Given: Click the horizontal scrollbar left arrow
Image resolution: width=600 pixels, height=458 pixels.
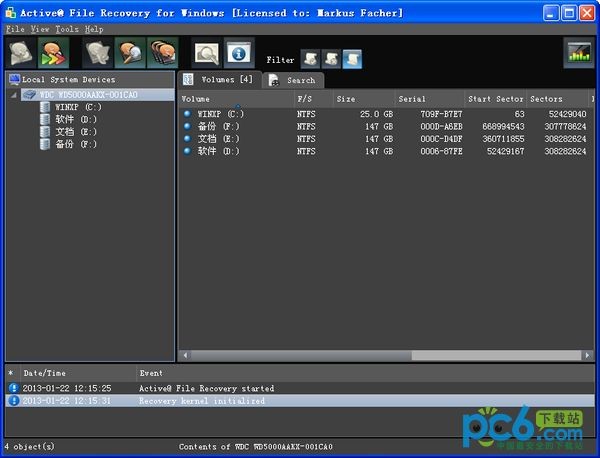Looking at the screenshot, I should (x=186, y=355).
